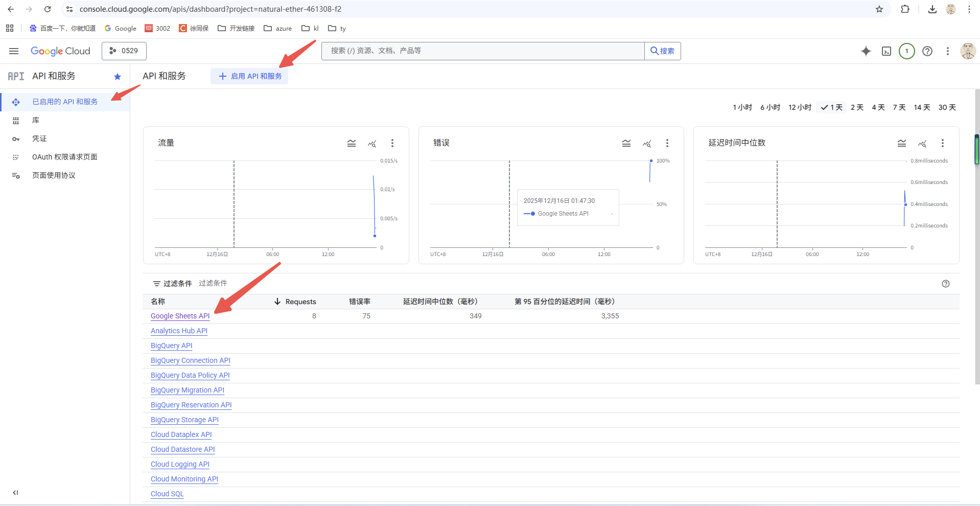Open more options on 延迟时间中位数 chart
980x506 pixels.
[x=943, y=143]
